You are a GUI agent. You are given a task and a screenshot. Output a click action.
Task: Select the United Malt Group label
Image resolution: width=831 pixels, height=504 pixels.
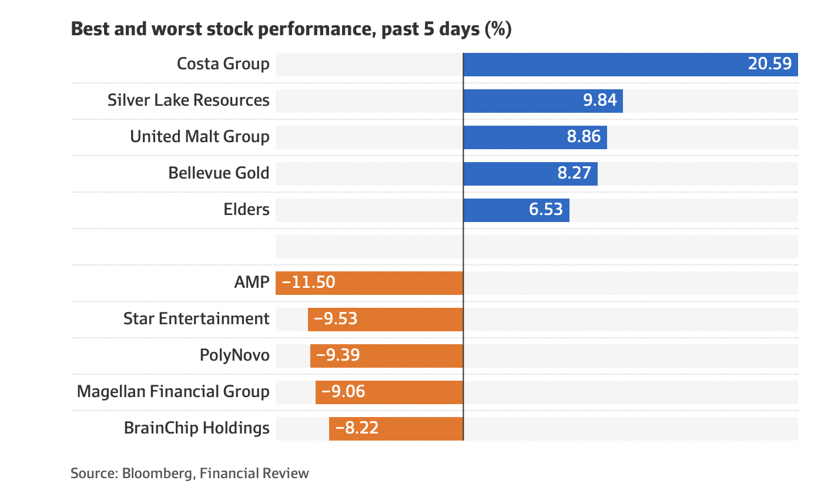coord(199,137)
